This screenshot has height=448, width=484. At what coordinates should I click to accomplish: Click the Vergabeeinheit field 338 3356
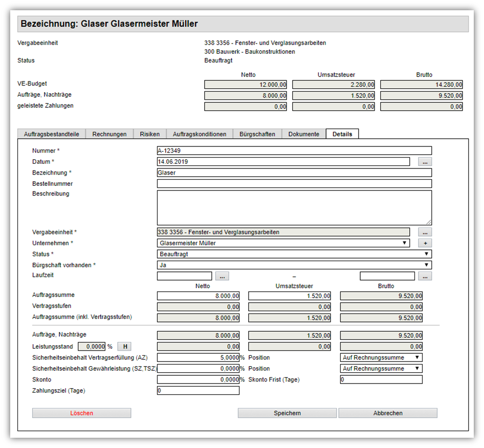[x=283, y=232]
